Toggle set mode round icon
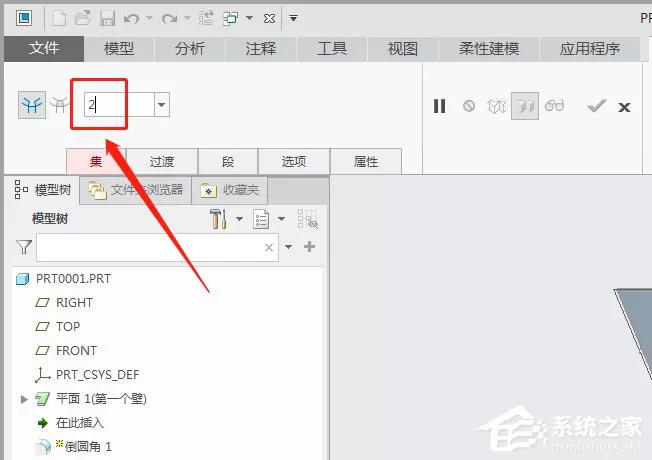Image resolution: width=652 pixels, height=460 pixels. 32,105
